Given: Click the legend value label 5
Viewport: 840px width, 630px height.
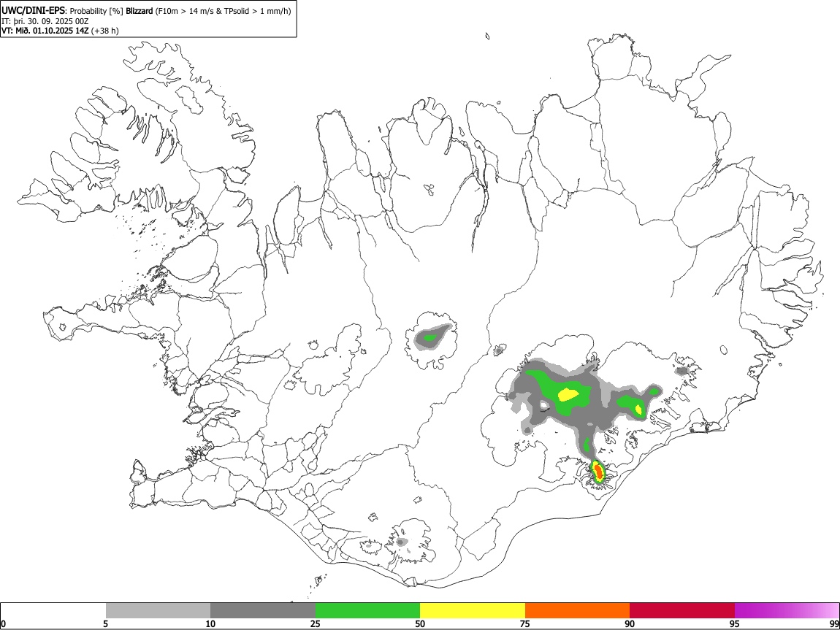Looking at the screenshot, I should click(x=105, y=623).
